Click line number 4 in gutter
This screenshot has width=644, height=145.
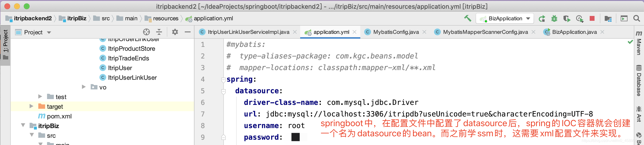click(x=203, y=79)
